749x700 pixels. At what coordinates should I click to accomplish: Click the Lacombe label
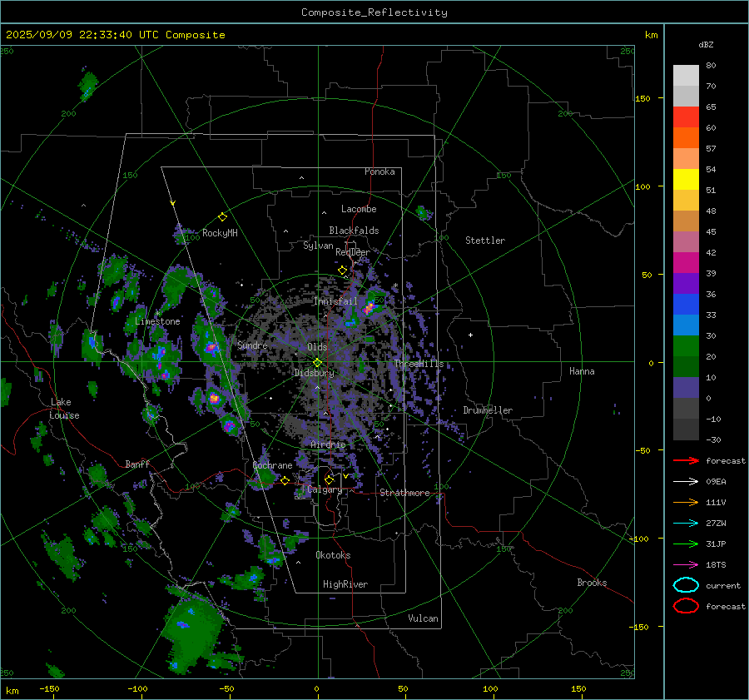(359, 209)
